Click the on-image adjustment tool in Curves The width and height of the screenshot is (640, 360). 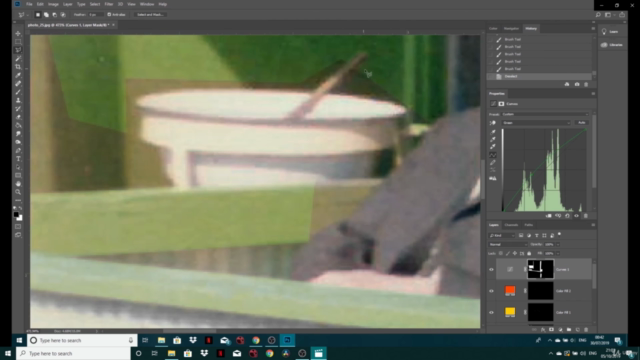pos(493,123)
